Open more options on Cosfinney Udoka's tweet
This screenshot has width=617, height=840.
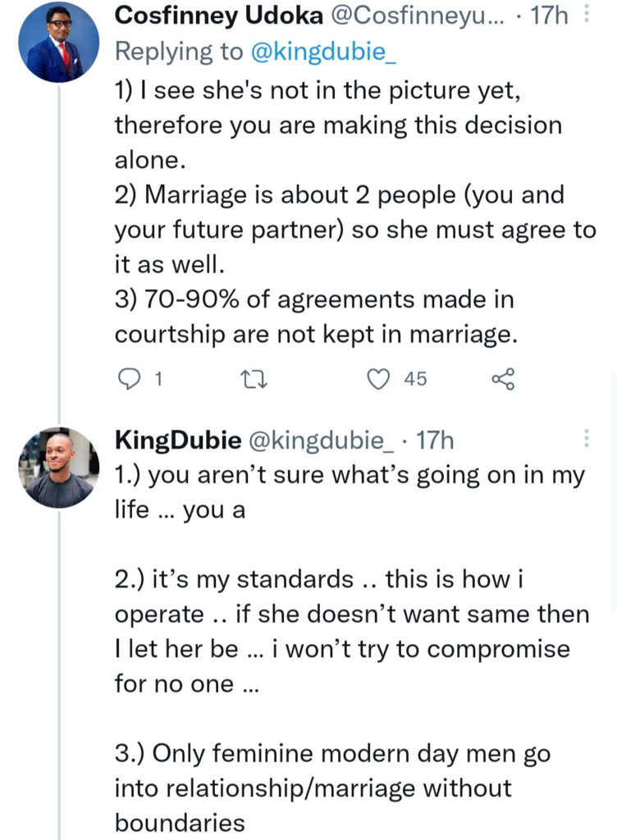(x=585, y=16)
